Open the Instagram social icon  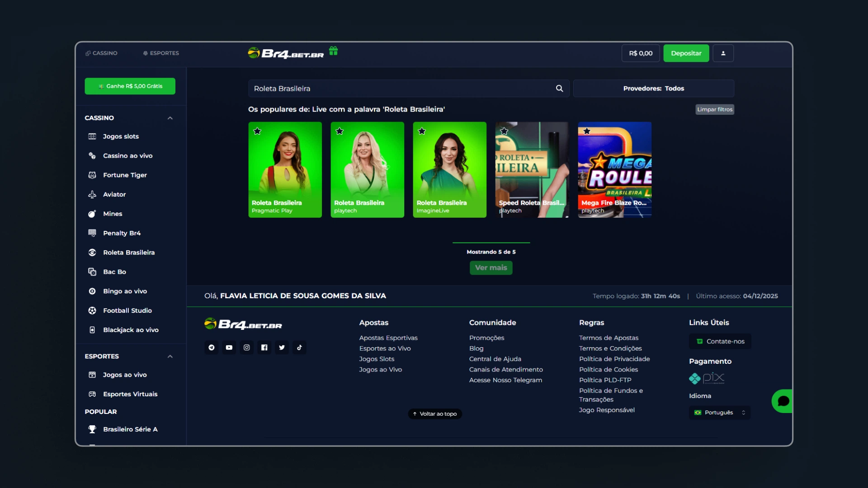tap(247, 347)
